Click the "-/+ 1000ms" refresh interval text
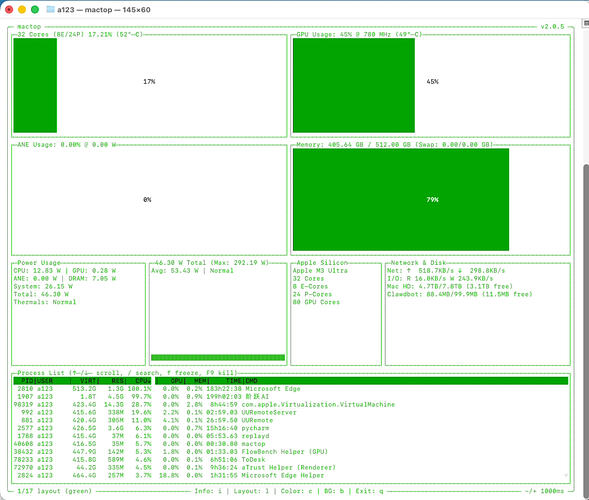This screenshot has height=500, width=589. pos(544,491)
